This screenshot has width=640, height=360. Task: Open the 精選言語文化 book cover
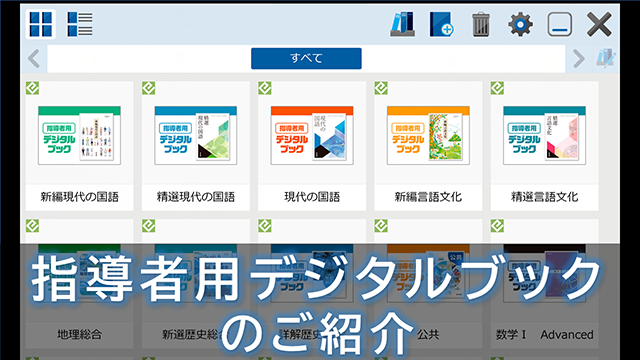click(x=544, y=136)
